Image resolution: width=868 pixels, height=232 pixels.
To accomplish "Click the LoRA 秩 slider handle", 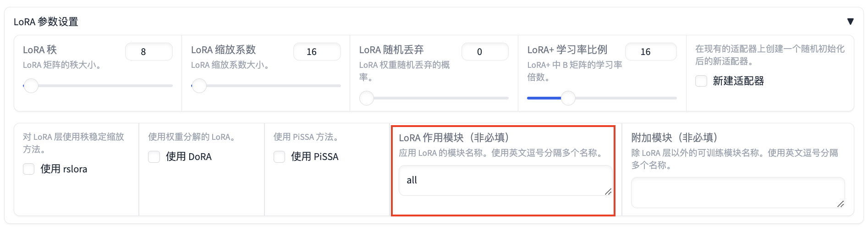I will coord(31,86).
